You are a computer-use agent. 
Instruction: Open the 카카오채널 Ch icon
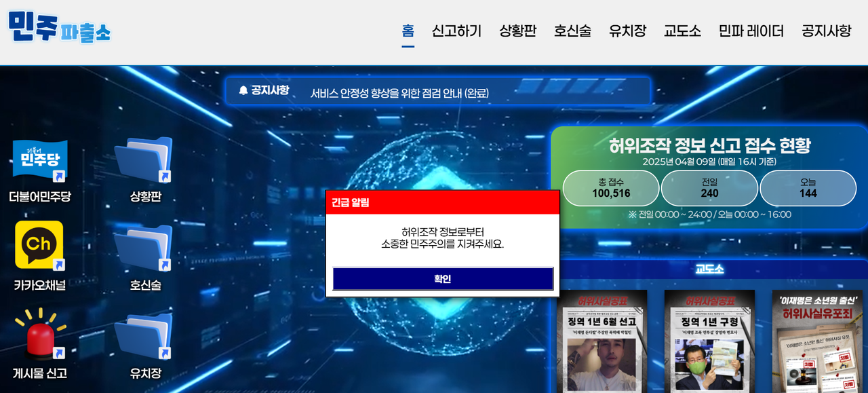click(x=39, y=245)
